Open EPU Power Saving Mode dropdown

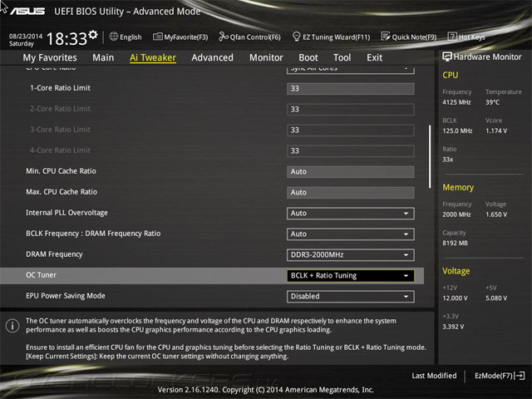click(351, 296)
